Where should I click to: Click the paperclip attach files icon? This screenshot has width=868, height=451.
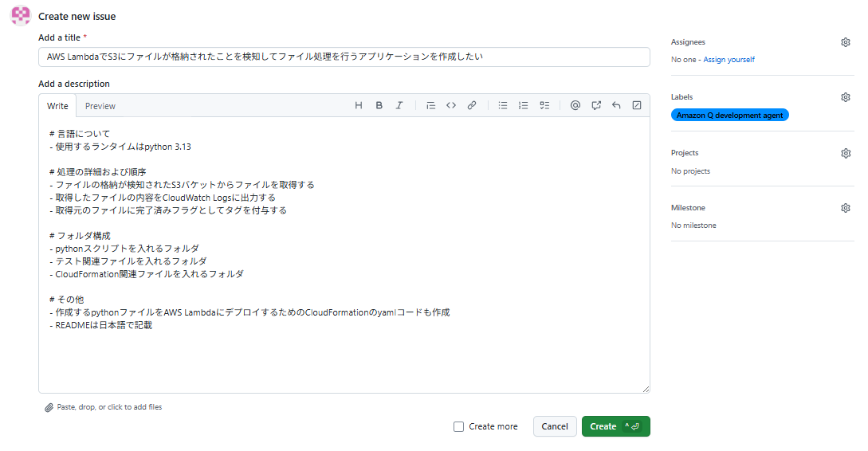49,407
